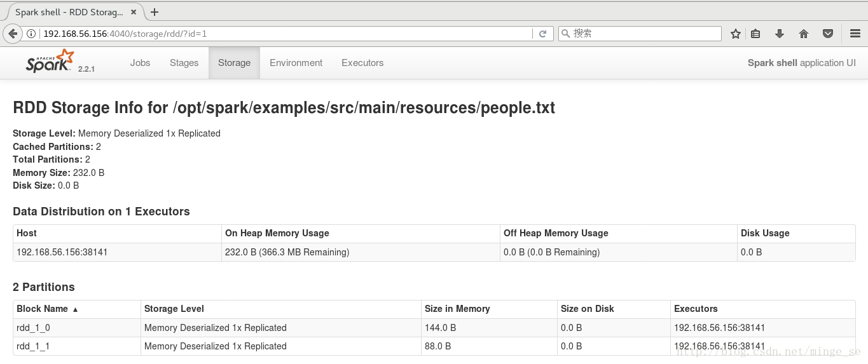This screenshot has width=868, height=364.
Task: Click the browser back arrow button
Action: [12, 34]
